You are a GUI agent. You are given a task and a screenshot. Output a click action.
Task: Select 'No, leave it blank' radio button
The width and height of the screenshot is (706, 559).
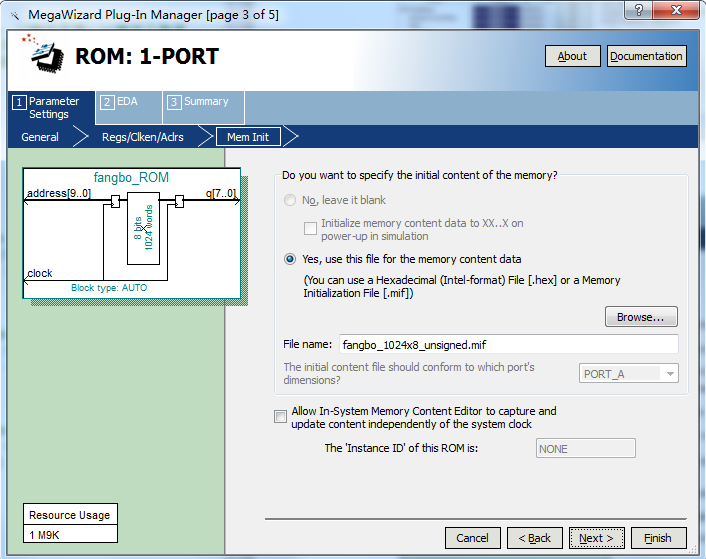290,200
